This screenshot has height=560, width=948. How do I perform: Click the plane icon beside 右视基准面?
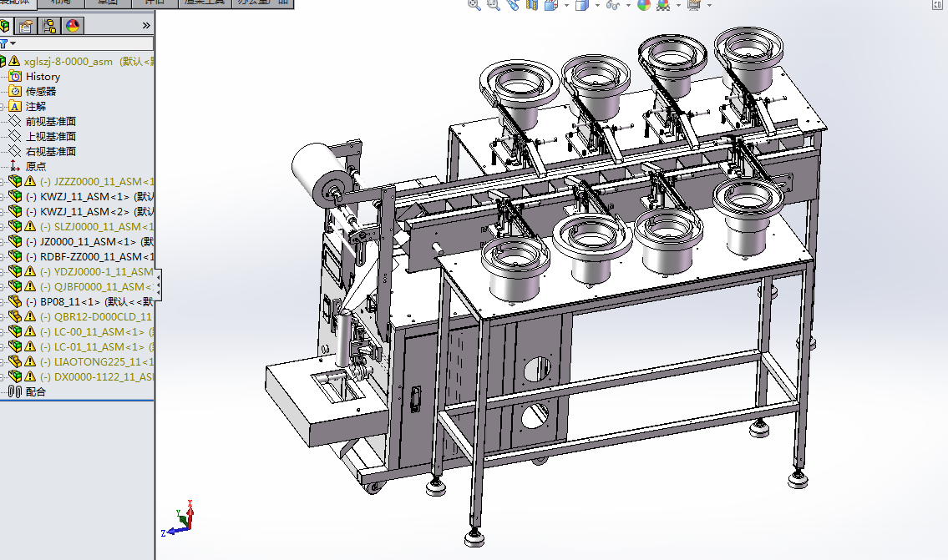click(x=15, y=151)
